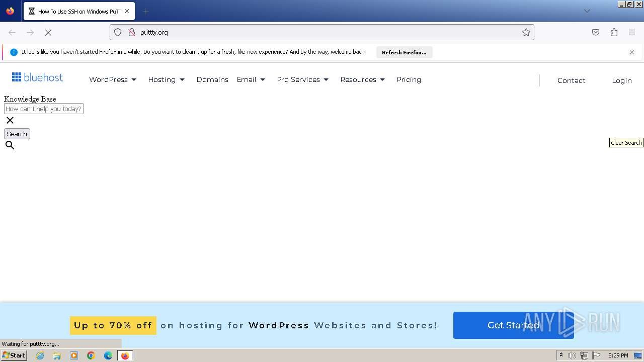644x362 pixels.
Task: Open the Firefox application menu
Action: tap(632, 32)
